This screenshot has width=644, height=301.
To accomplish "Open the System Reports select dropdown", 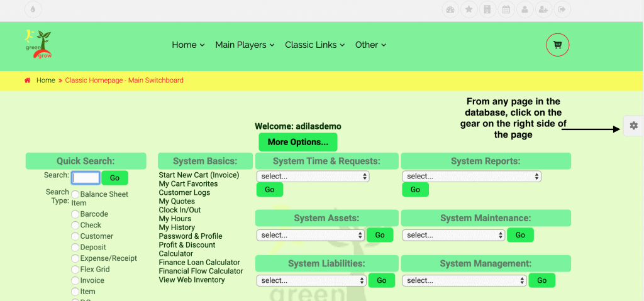I will click(472, 176).
